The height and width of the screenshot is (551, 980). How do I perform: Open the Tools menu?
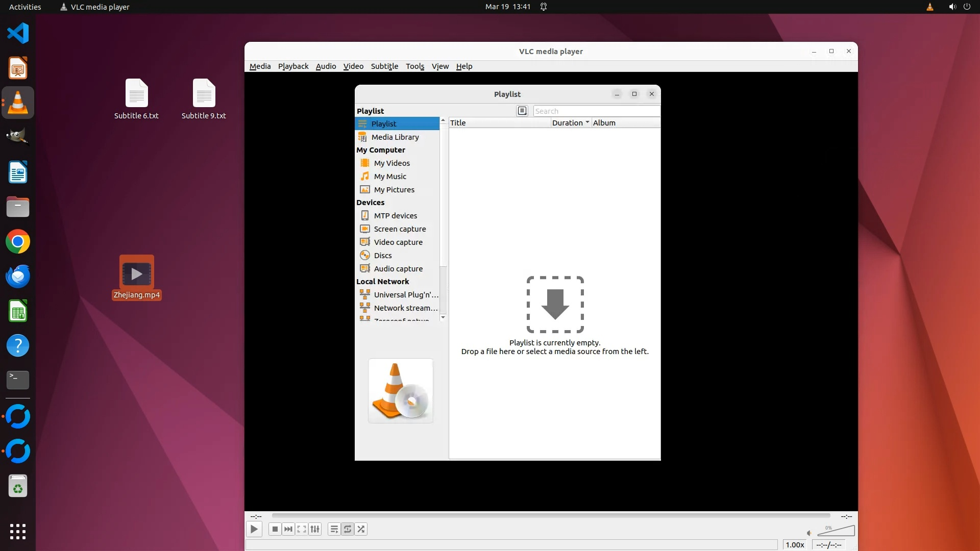pyautogui.click(x=414, y=66)
